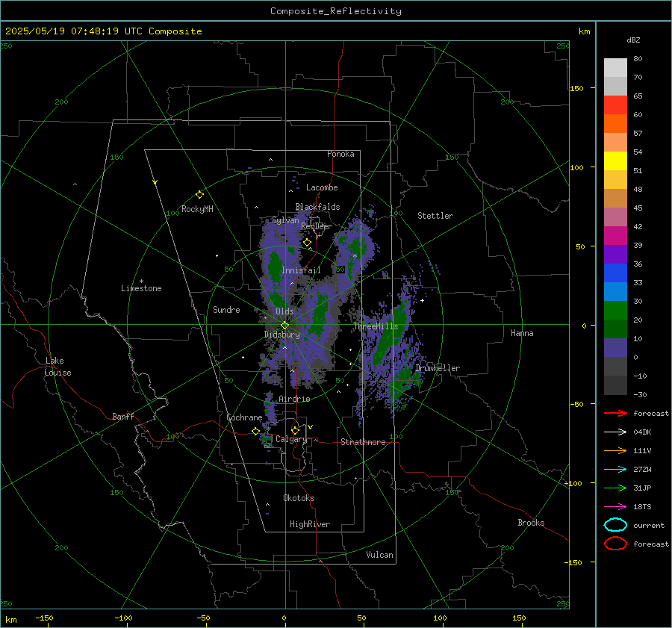This screenshot has width=672, height=628.
Task: Click the RockyMH label
Action: pos(197,209)
